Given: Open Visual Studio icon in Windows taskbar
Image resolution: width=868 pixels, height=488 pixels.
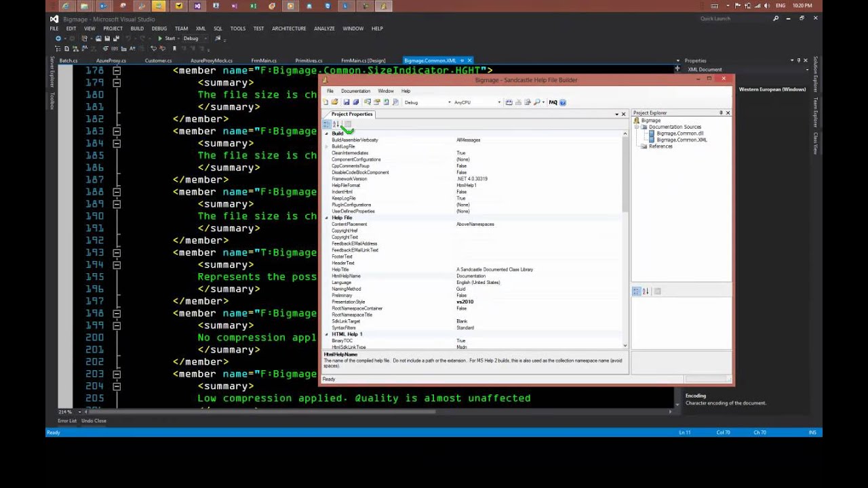Looking at the screenshot, I should coord(197,6).
